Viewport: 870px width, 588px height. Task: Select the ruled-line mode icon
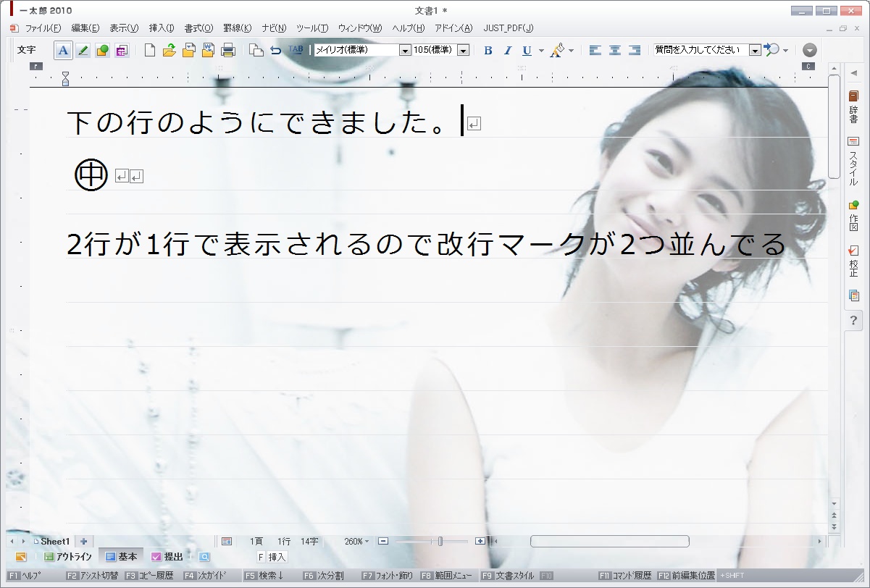(x=121, y=50)
